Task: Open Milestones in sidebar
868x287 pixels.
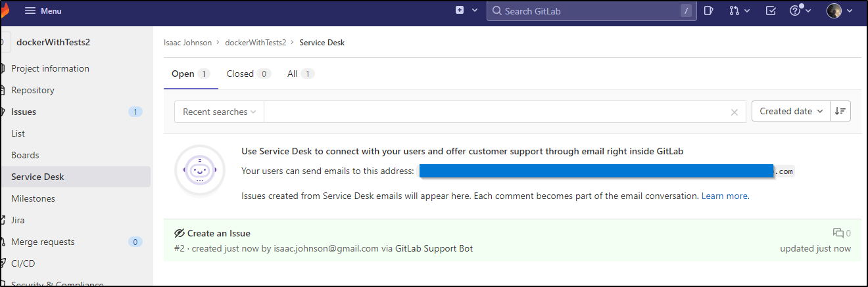Action: (33, 198)
